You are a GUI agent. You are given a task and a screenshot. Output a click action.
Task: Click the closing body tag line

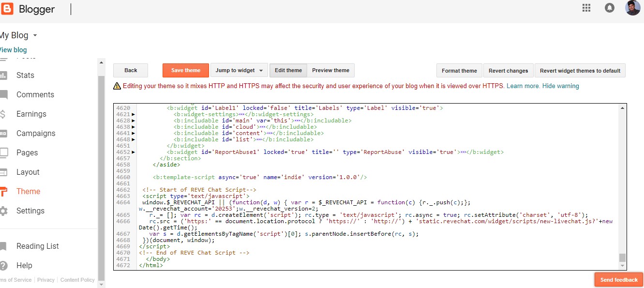(x=157, y=259)
